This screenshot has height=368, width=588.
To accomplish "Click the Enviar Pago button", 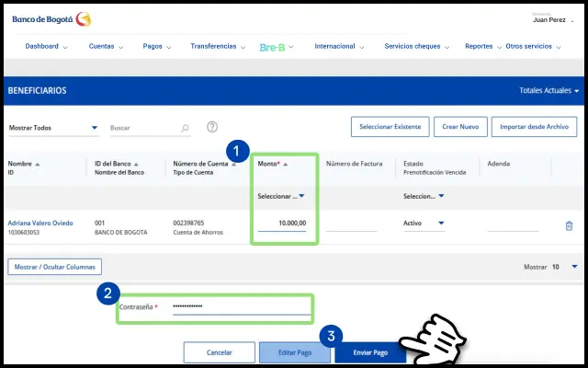I will click(x=370, y=352).
